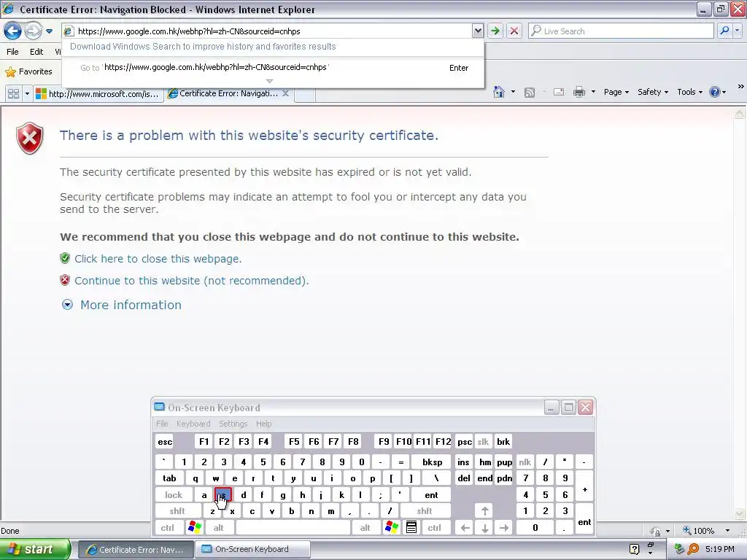Open the recent pages dropdown arrow
Image resolution: width=747 pixels, height=560 pixels.
(x=49, y=31)
